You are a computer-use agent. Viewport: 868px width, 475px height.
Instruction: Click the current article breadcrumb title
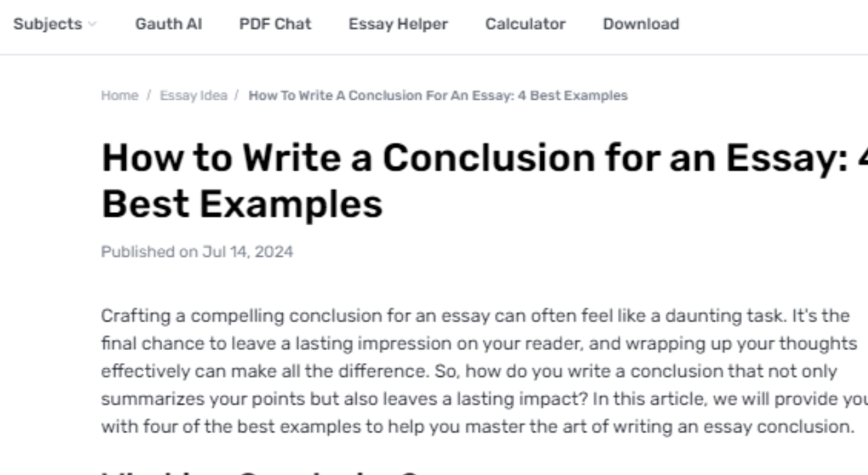[437, 95]
